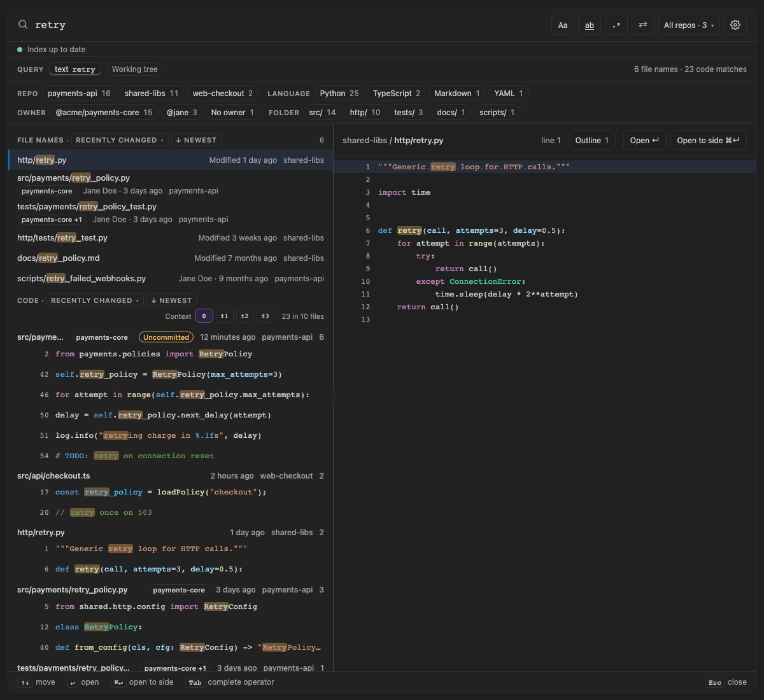Select the 'Working tree' query chip
The image size is (764, 700).
tap(135, 69)
